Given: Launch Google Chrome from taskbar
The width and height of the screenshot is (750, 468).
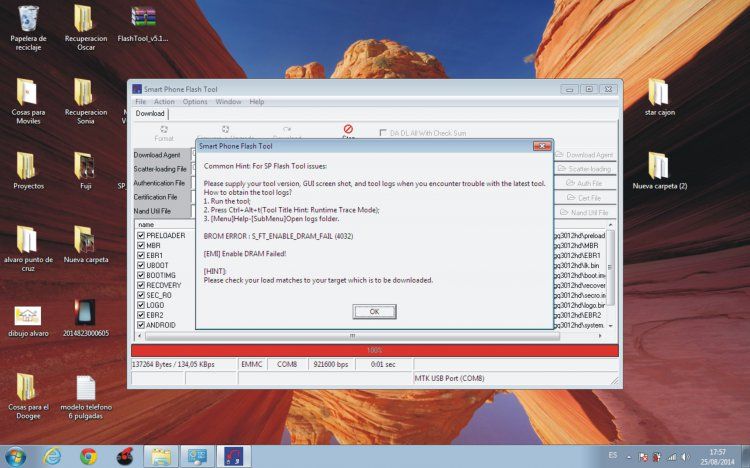Looking at the screenshot, I should pos(88,457).
